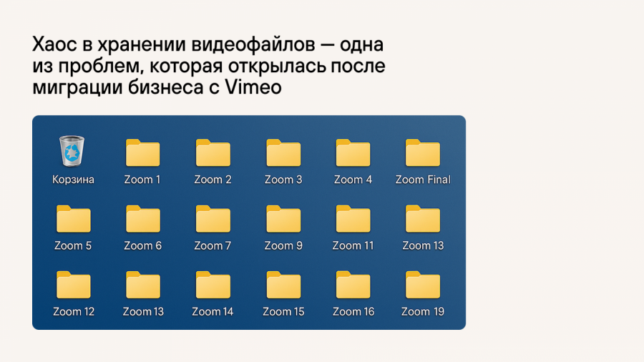
Task: Open the Zoom 19 folder
Action: (x=423, y=285)
